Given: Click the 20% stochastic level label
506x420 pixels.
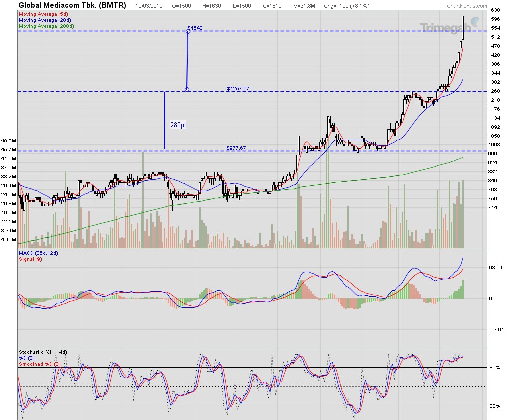Looking at the screenshot, I should click(494, 406).
